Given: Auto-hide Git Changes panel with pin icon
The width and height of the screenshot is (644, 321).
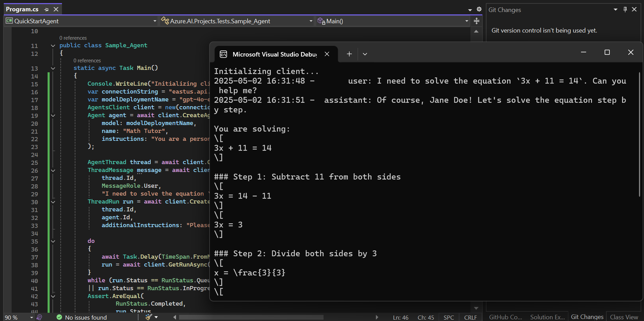Looking at the screenshot, I should point(625,10).
